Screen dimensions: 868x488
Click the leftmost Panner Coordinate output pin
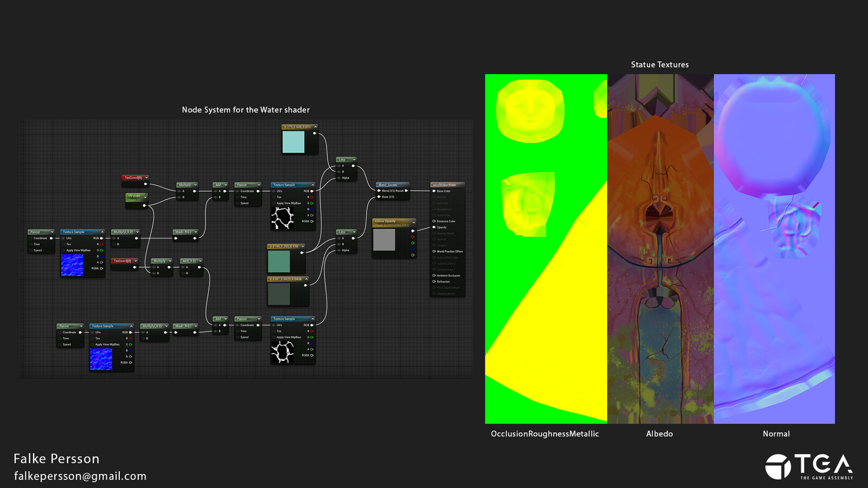coord(52,238)
